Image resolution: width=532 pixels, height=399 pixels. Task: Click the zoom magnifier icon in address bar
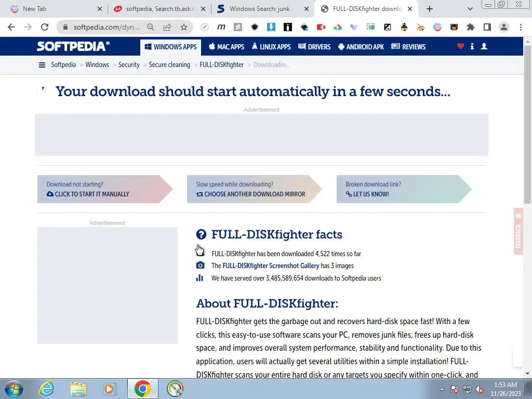151,27
